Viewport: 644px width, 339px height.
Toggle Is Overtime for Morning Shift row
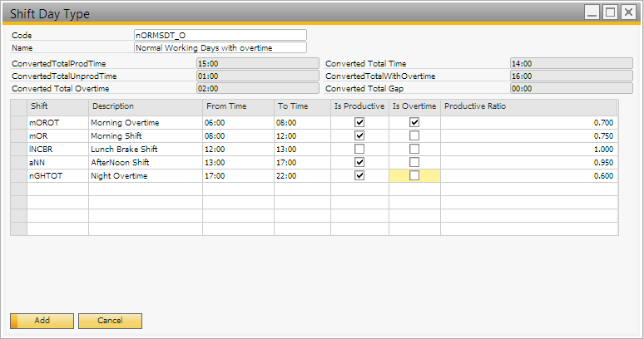pos(414,135)
